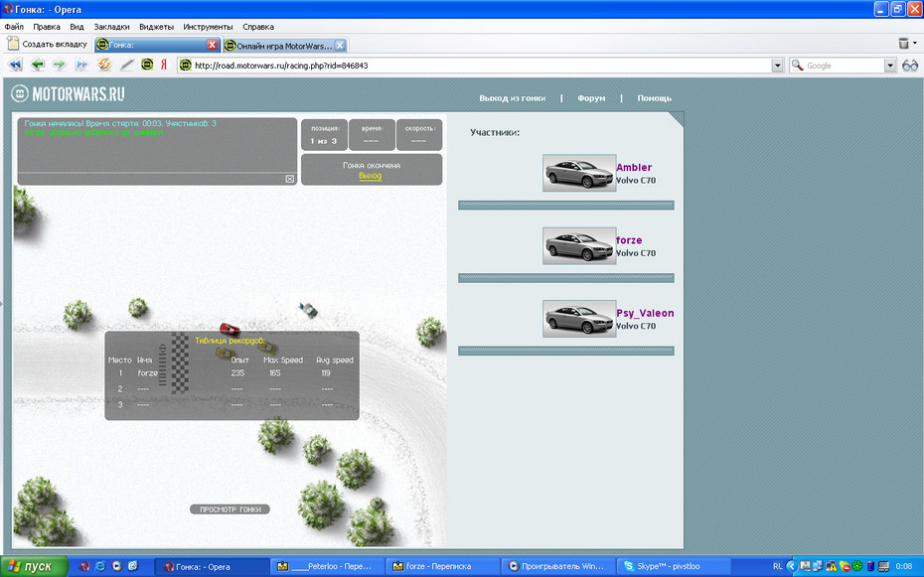
Task: Open the Виджеты menu
Action: pyautogui.click(x=157, y=27)
